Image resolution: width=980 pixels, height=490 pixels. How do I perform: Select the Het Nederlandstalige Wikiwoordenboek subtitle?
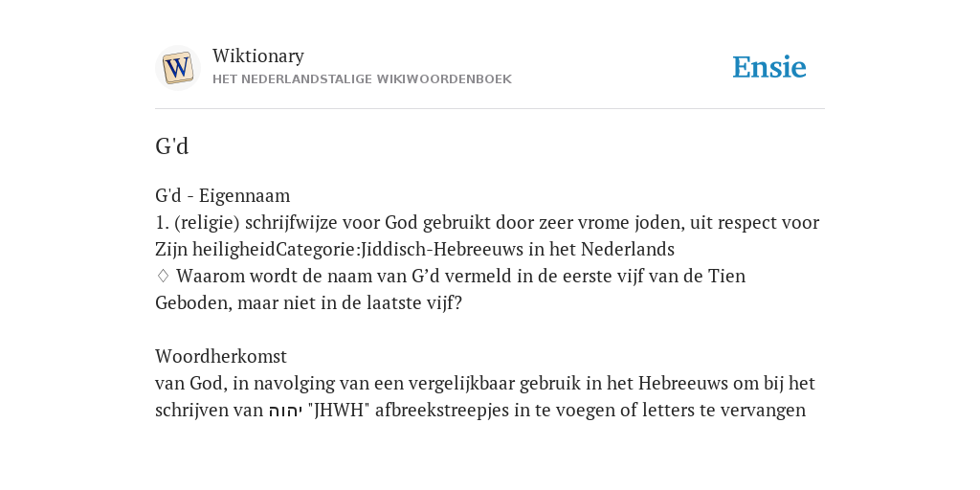tap(362, 79)
